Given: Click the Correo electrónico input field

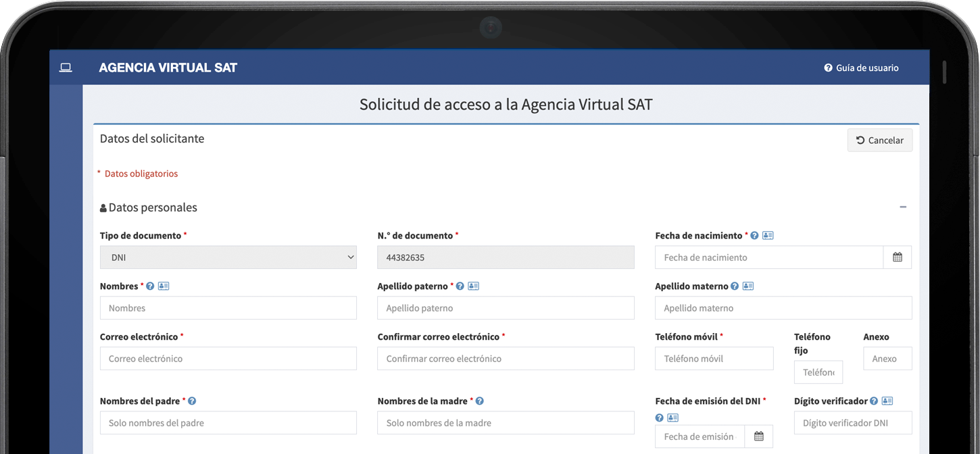Looking at the screenshot, I should [x=228, y=359].
